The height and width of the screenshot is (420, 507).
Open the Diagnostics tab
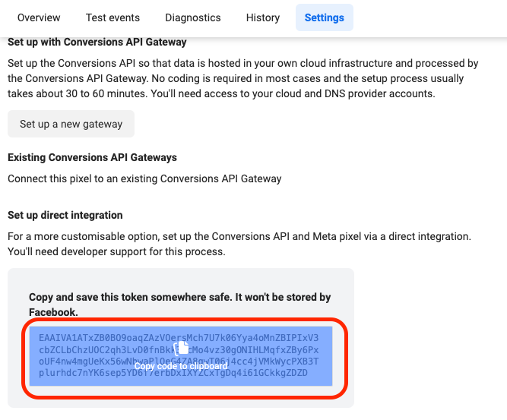coord(192,17)
